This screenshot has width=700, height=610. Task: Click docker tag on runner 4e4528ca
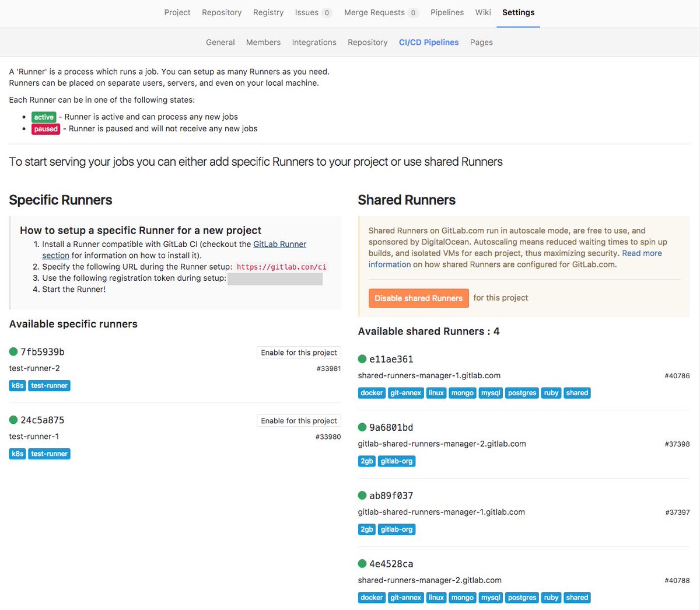pyautogui.click(x=372, y=598)
